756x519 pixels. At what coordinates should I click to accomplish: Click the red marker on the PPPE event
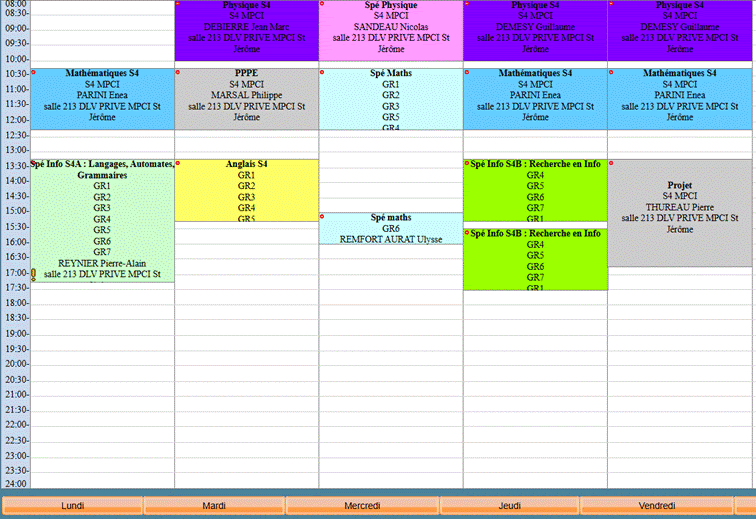pos(178,72)
